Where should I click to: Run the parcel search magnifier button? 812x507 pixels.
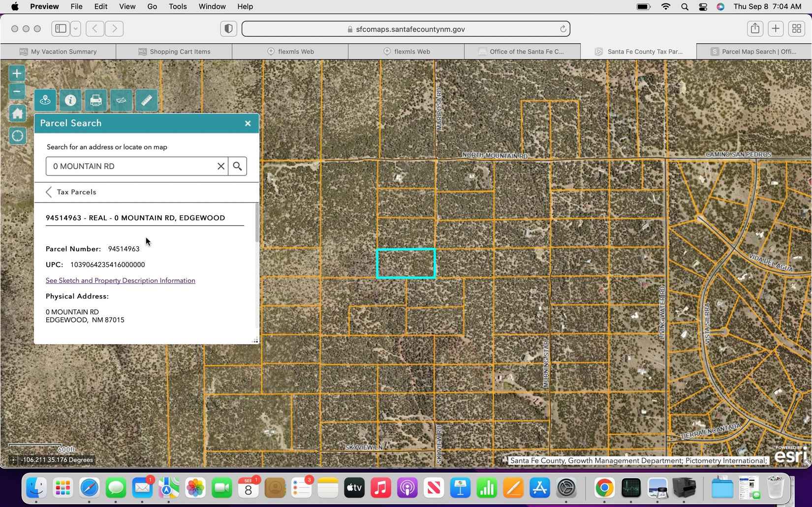[237, 166]
